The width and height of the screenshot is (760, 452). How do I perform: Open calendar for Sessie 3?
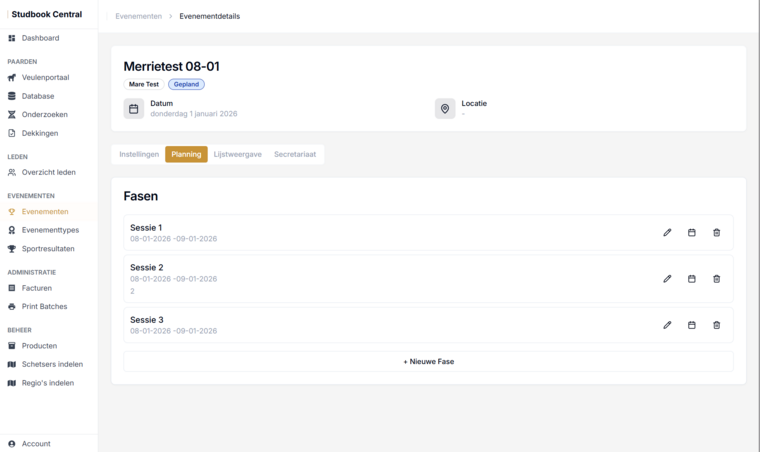[692, 325]
